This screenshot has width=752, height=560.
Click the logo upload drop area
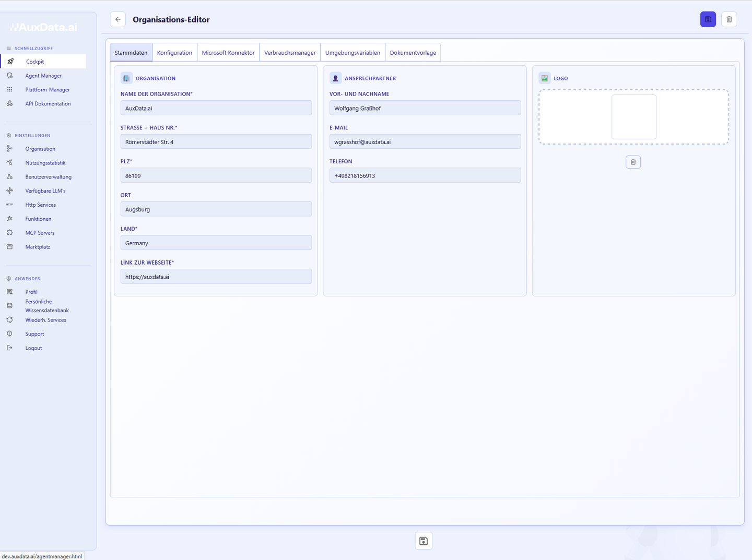tap(634, 117)
